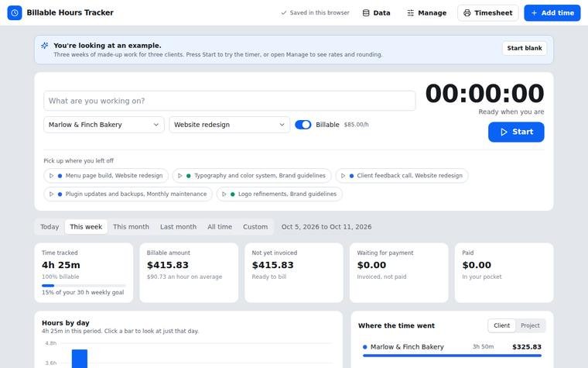Click the plus icon on the Add time button
The image size is (588, 368).
pyautogui.click(x=534, y=12)
